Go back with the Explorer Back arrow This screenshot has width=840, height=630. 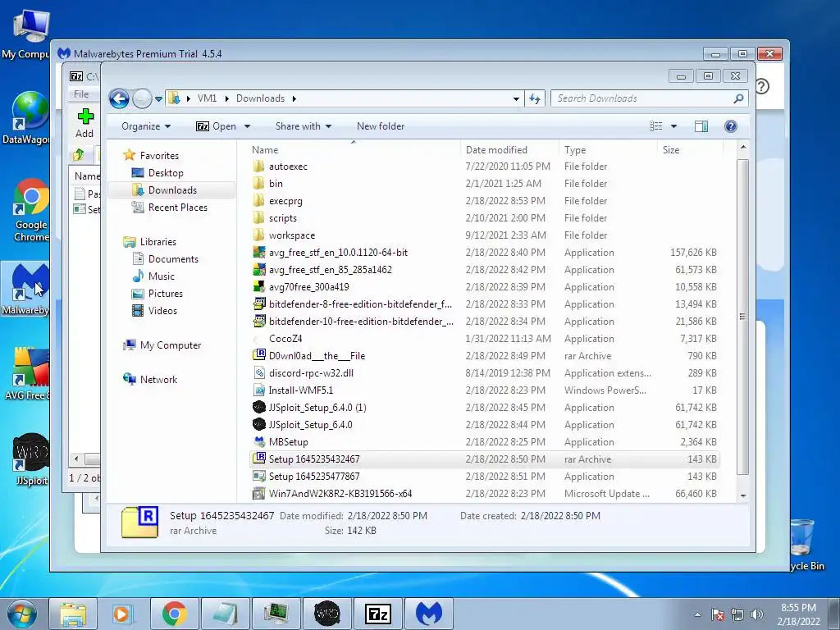tap(119, 98)
